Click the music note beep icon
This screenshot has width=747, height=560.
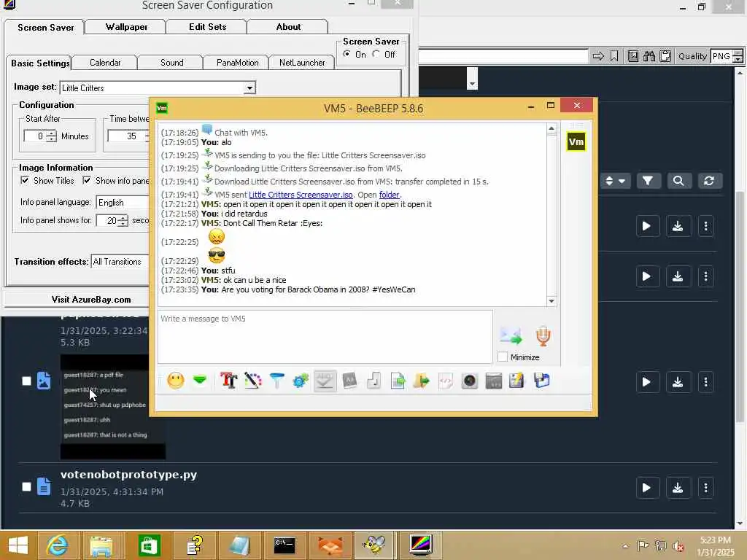(x=374, y=381)
